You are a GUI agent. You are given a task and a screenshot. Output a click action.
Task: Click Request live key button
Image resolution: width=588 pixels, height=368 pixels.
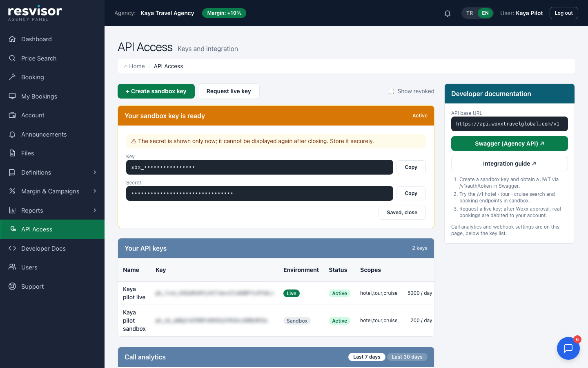229,91
